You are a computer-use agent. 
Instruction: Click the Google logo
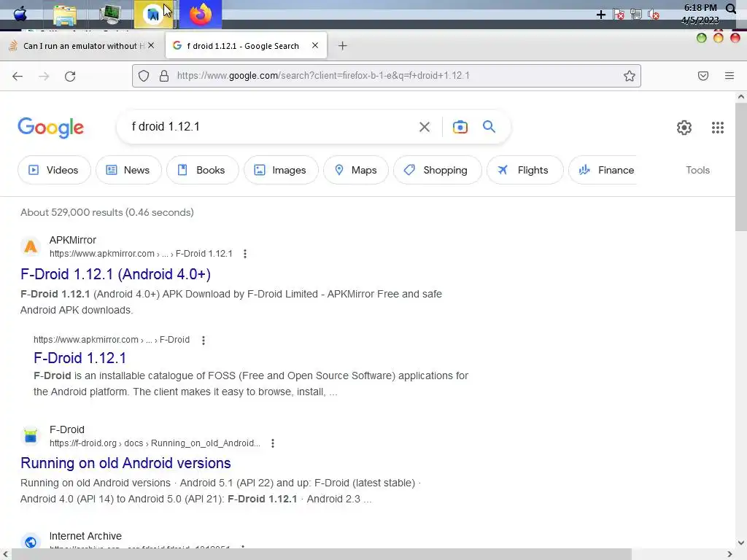tap(51, 128)
